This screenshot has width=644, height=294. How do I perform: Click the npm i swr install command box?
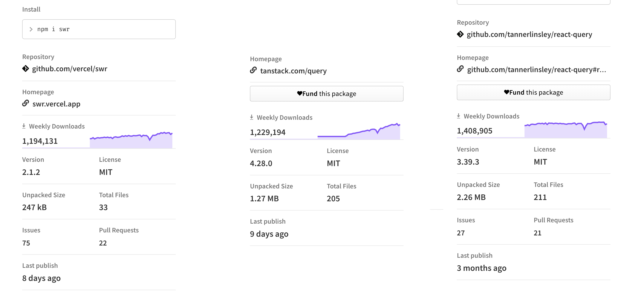99,29
